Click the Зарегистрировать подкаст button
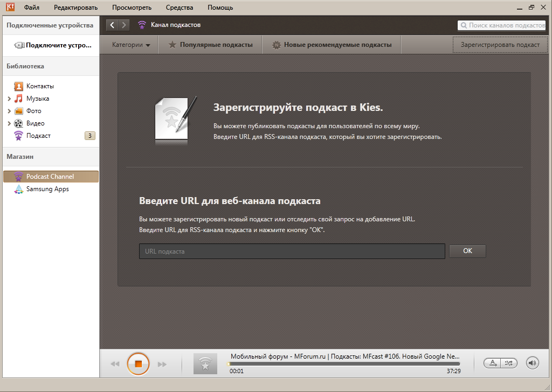Image resolution: width=552 pixels, height=392 pixels. coord(500,45)
